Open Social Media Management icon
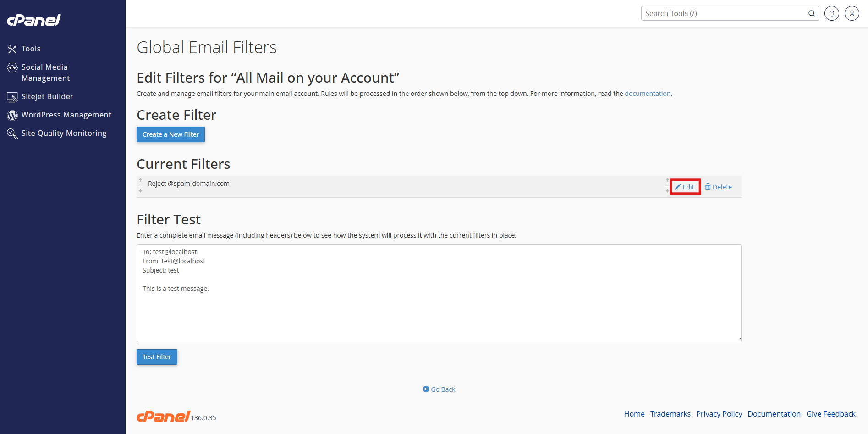Image resolution: width=868 pixels, height=434 pixels. pos(12,67)
